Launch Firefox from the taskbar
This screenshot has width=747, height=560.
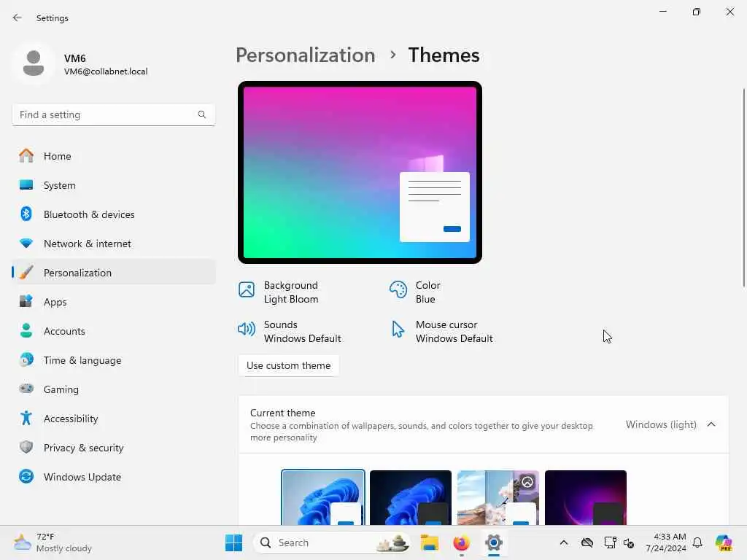[x=461, y=542]
